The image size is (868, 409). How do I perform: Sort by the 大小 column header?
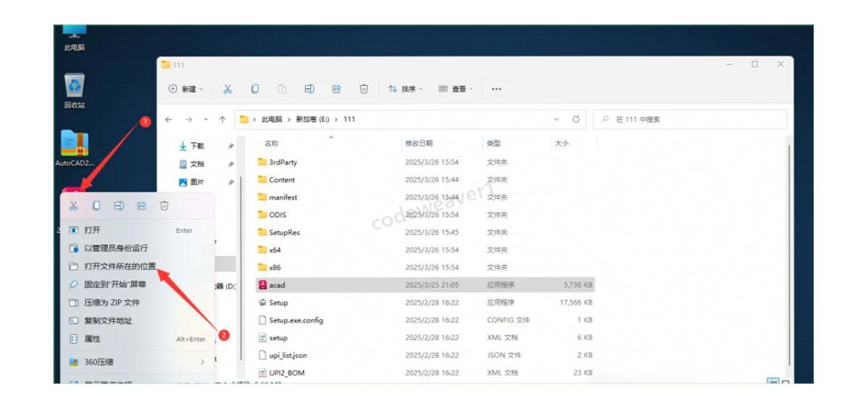tap(562, 144)
